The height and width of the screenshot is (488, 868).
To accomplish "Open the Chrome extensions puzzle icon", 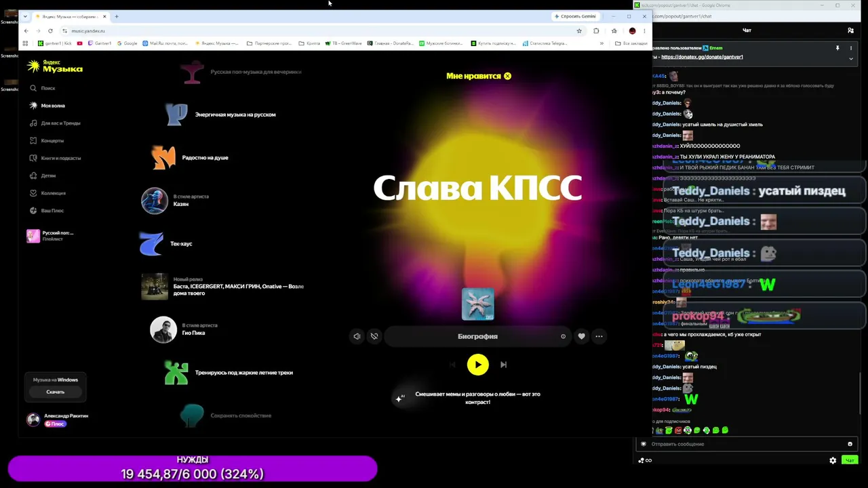I will point(596,30).
